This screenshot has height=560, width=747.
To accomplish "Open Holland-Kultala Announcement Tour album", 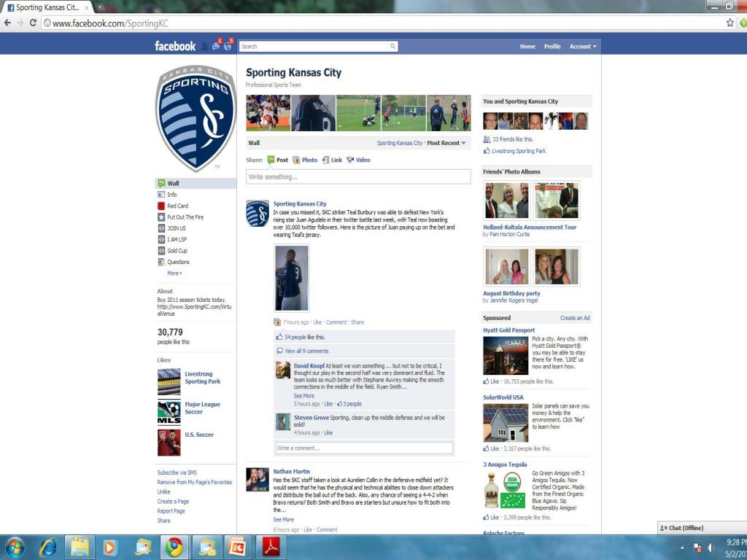I will pos(530,227).
